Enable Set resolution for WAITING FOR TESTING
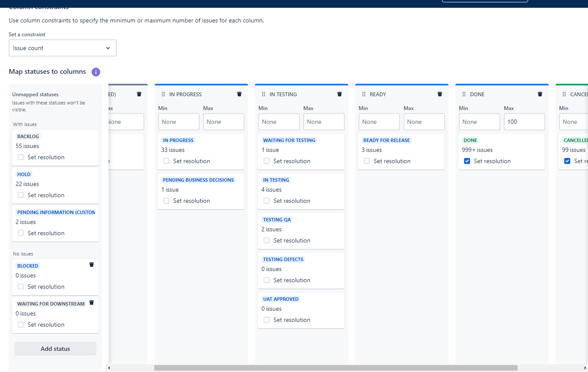Image resolution: width=588 pixels, height=372 pixels. coord(267,161)
